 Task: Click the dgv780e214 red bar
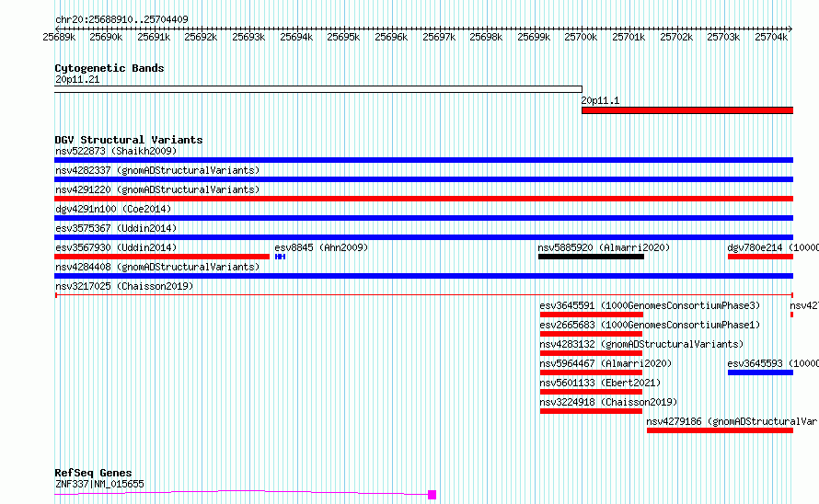tap(760, 257)
